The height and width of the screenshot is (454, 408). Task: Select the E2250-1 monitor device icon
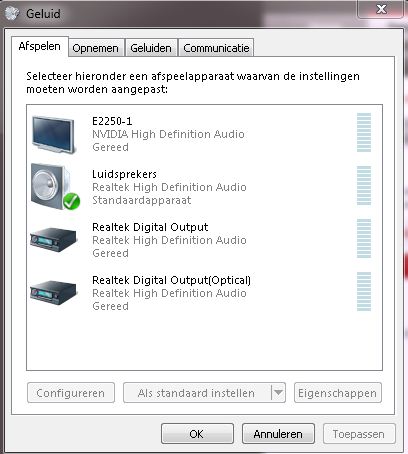[x=53, y=135]
